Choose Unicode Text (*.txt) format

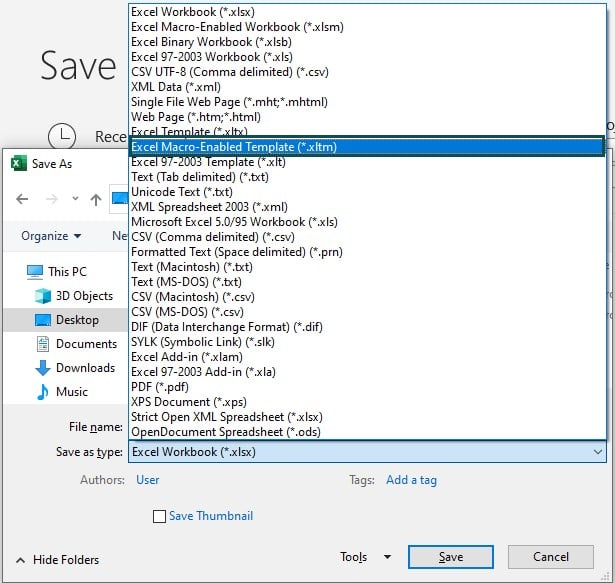coord(367,192)
